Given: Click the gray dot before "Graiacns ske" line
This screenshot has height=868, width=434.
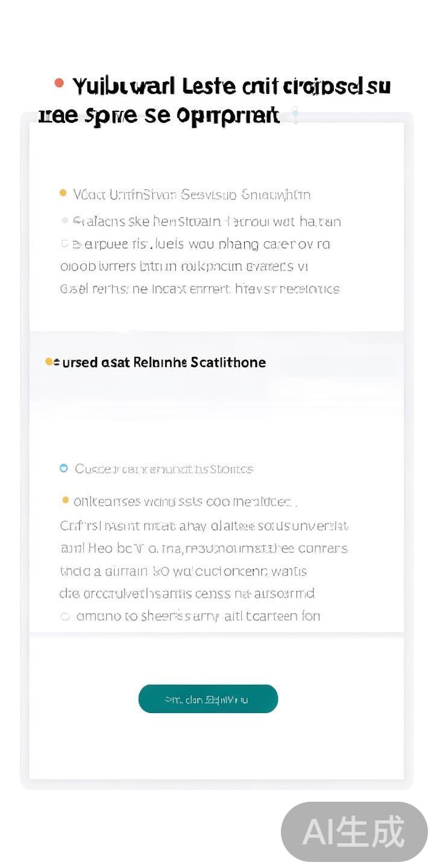Looking at the screenshot, I should [65, 221].
